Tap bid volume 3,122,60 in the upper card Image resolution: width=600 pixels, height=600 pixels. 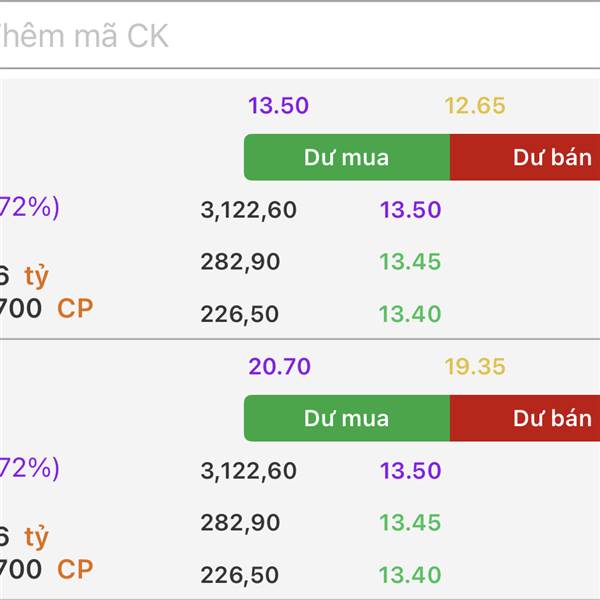coord(249,210)
